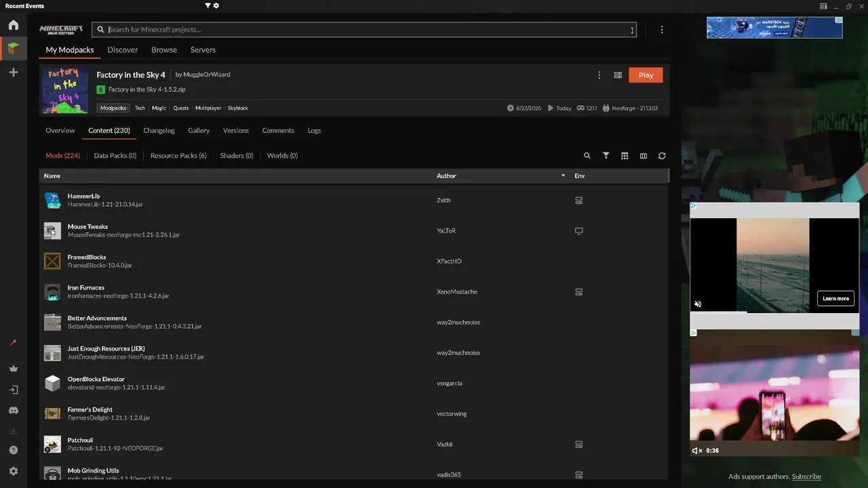Click the server icon next to Play

tap(618, 75)
